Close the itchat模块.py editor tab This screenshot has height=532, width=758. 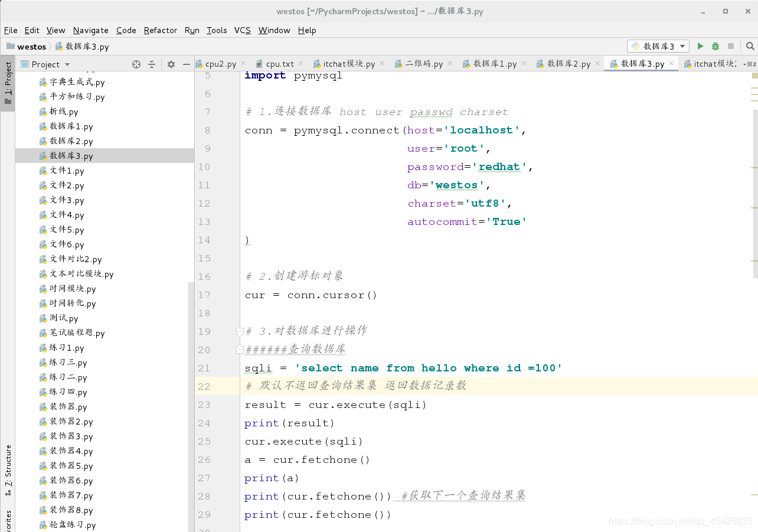(381, 63)
